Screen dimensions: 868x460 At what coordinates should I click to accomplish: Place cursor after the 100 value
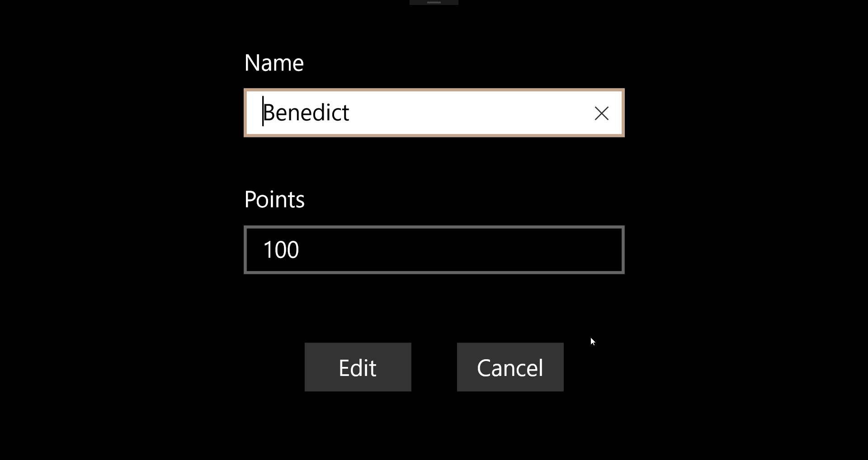(x=300, y=250)
